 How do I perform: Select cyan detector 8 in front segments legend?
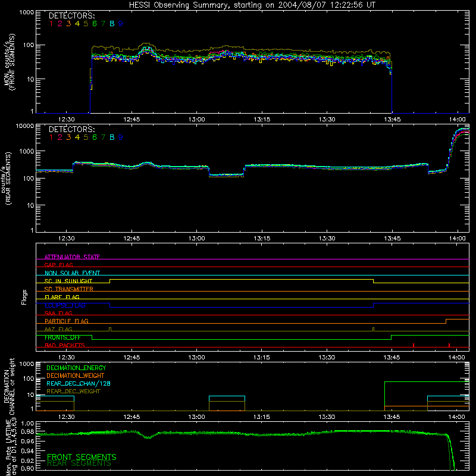point(112,24)
